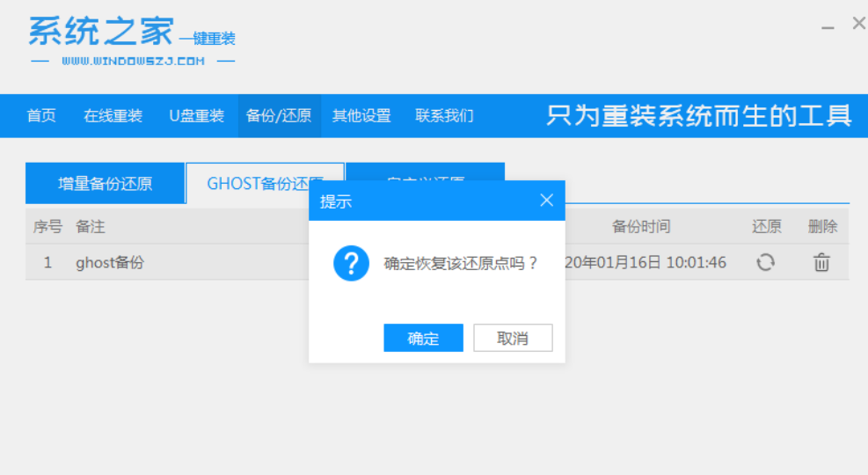Switch to the 增量备份还原 tab

click(105, 184)
